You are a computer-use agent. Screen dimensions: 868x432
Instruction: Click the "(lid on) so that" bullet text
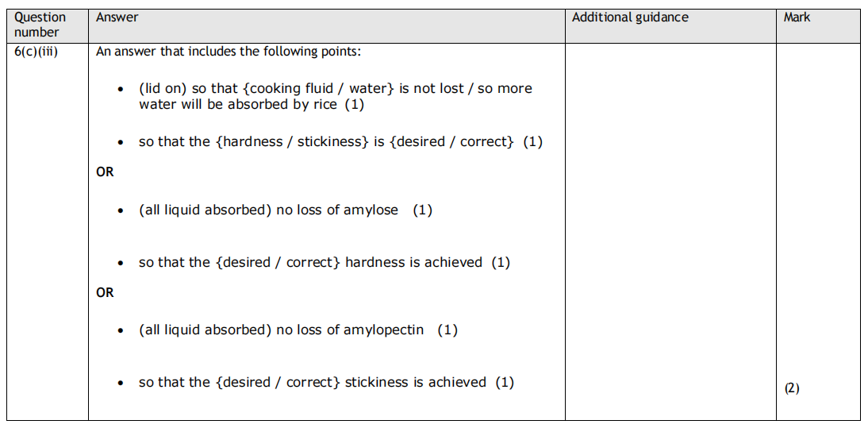click(335, 88)
